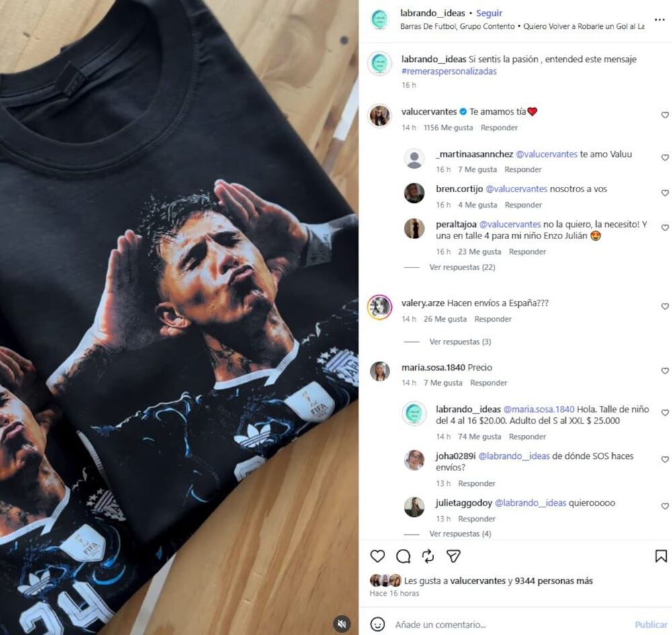Image resolution: width=672 pixels, height=635 pixels.
Task: Open the comment bubble icon
Action: tap(403, 556)
